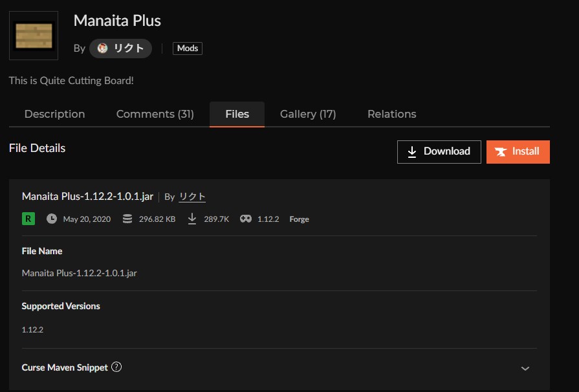Open the author profile next to By
579x392 pixels.
[x=128, y=49]
